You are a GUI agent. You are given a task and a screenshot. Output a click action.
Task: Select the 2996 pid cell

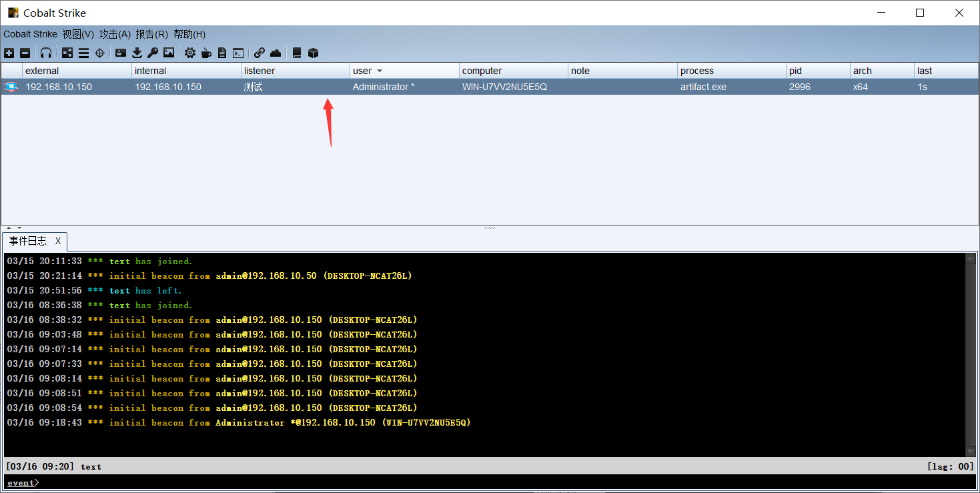819,87
